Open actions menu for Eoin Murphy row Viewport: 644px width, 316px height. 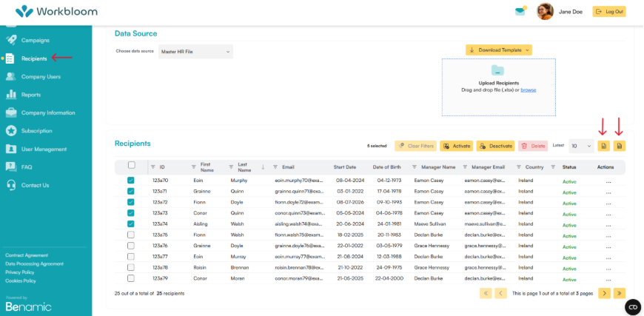[x=608, y=181]
